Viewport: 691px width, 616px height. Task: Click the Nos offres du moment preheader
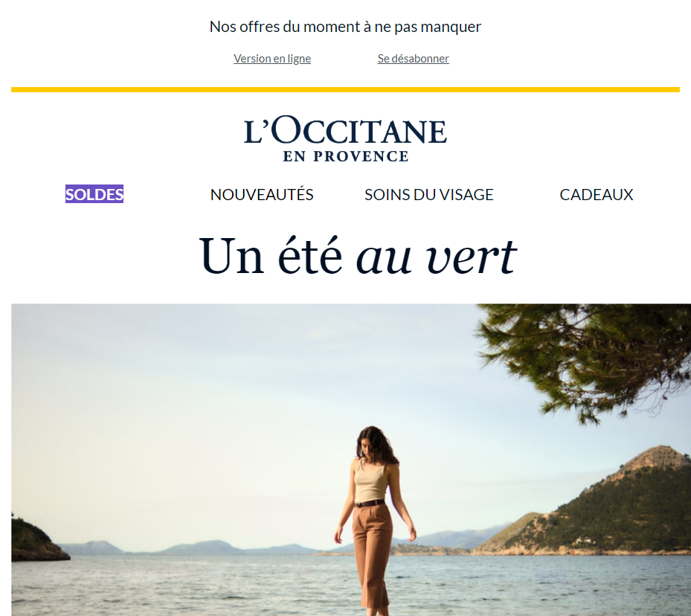[x=345, y=27]
